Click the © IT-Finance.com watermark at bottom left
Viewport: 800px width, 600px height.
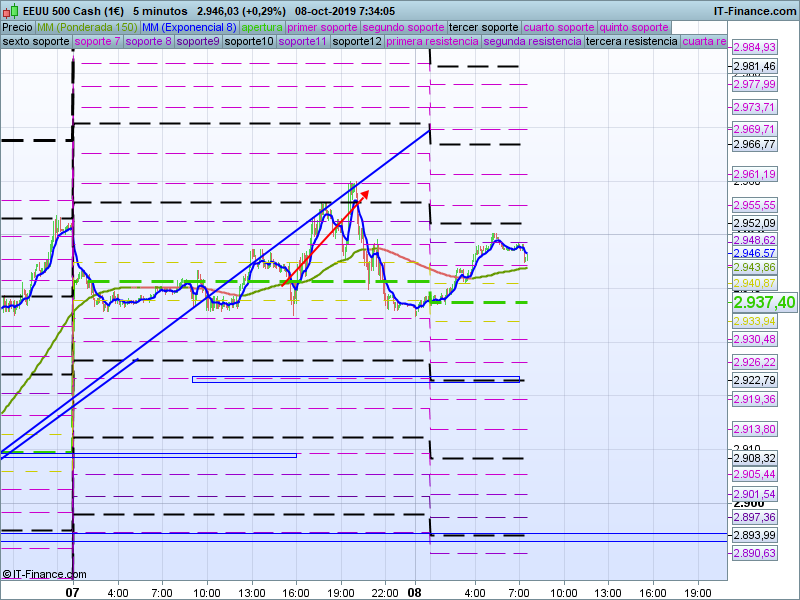point(44,574)
